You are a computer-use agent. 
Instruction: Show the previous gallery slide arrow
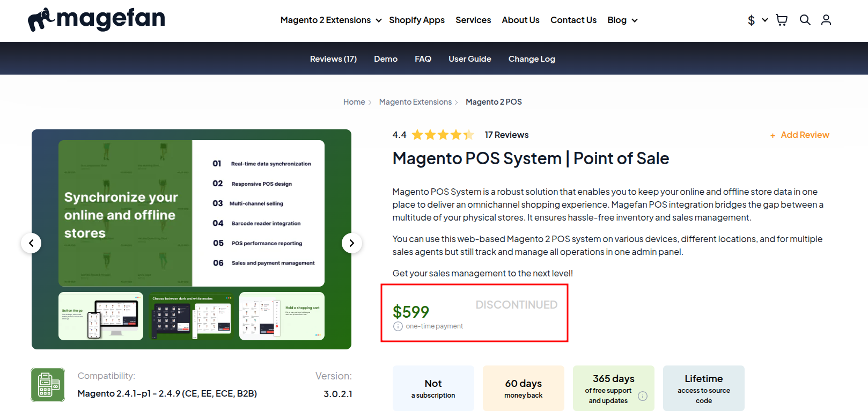(31, 243)
